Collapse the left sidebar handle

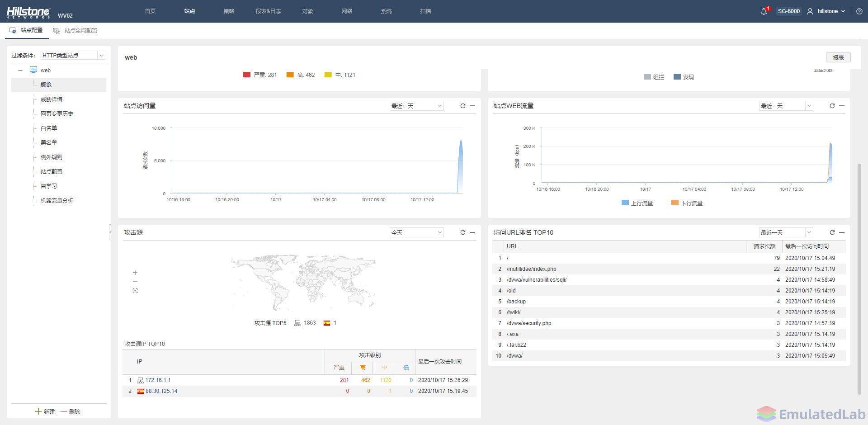[x=110, y=232]
